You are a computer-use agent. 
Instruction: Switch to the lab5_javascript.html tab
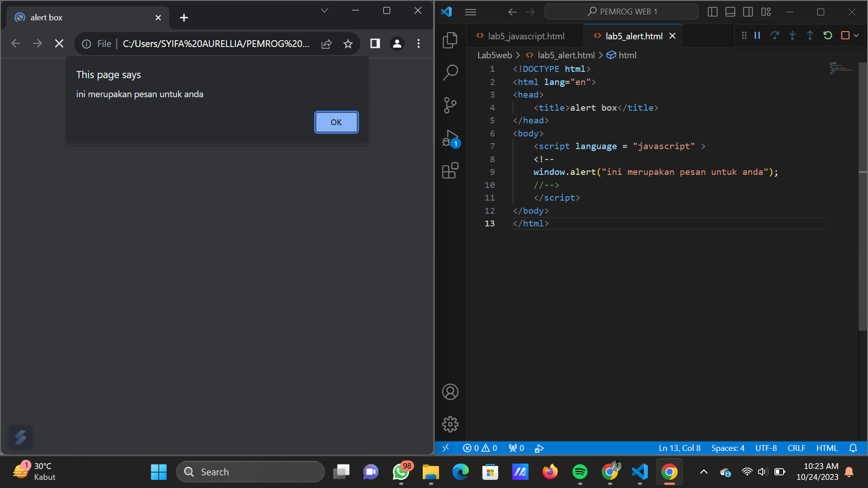pyautogui.click(x=526, y=36)
